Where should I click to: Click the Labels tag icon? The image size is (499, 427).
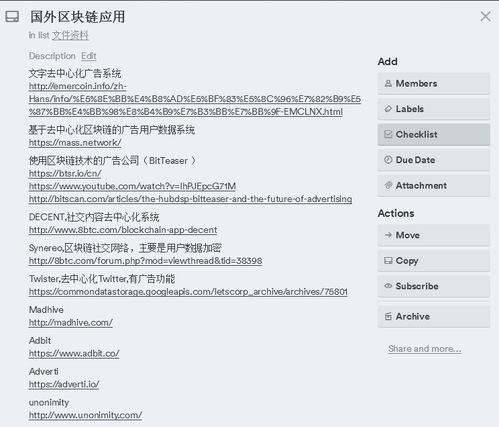pos(388,109)
